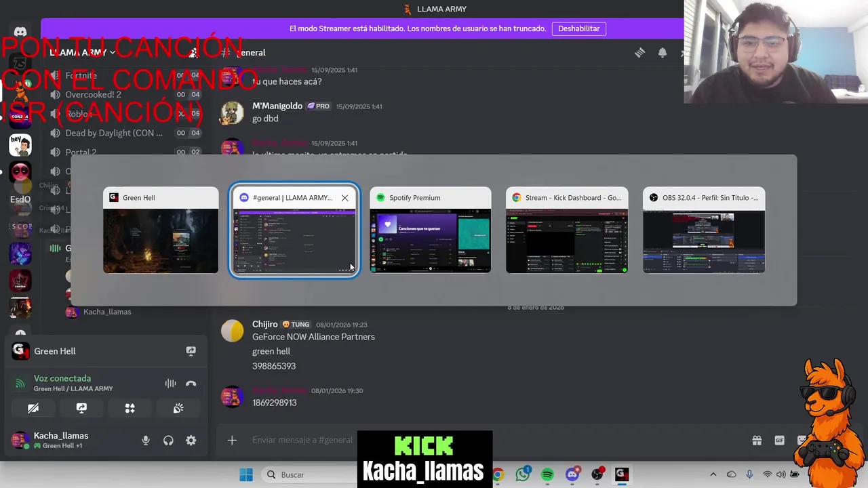Open Spotify from the taskbar

(x=547, y=474)
